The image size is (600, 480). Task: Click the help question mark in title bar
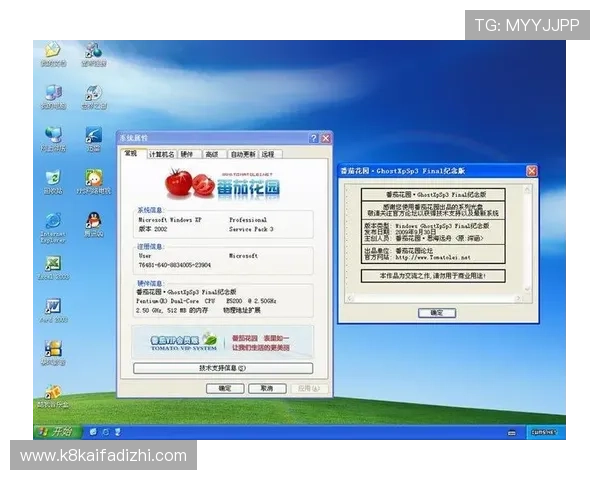click(313, 138)
